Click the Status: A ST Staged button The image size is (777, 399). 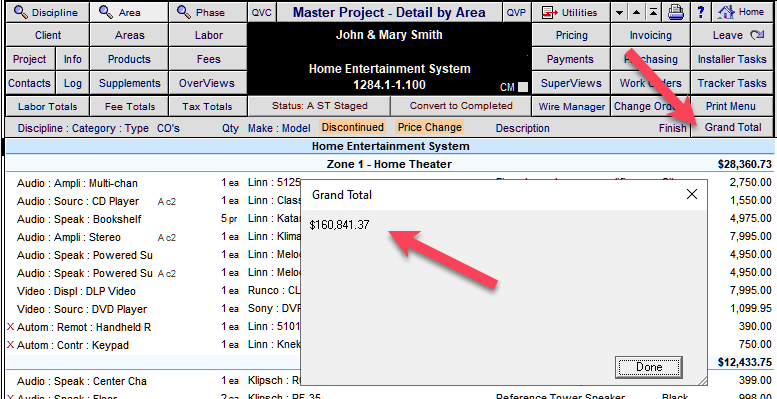tap(319, 106)
